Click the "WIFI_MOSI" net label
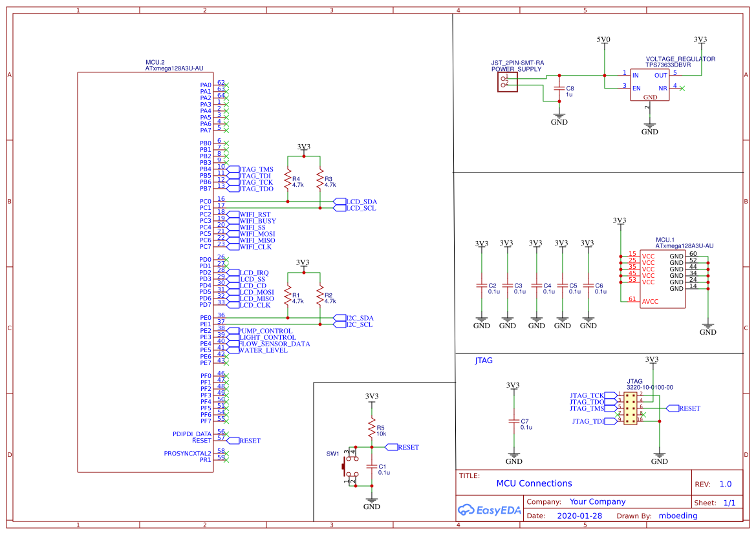 click(257, 234)
